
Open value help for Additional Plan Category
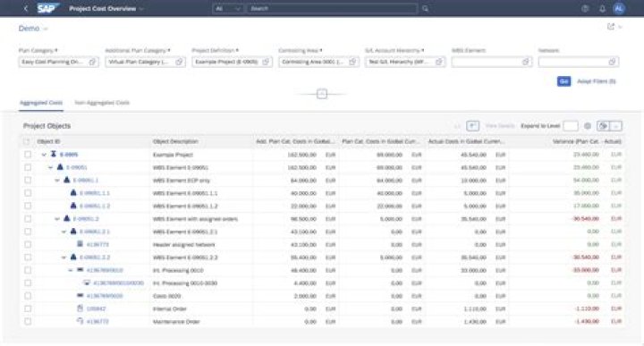point(179,62)
